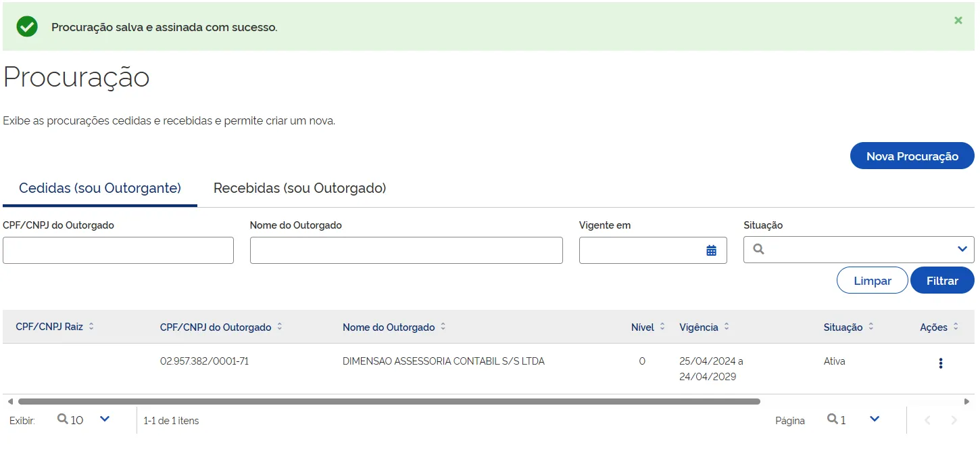Select CNPJ 02.957.382/0001-71 cell
Image resolution: width=980 pixels, height=458 pixels.
coord(204,361)
